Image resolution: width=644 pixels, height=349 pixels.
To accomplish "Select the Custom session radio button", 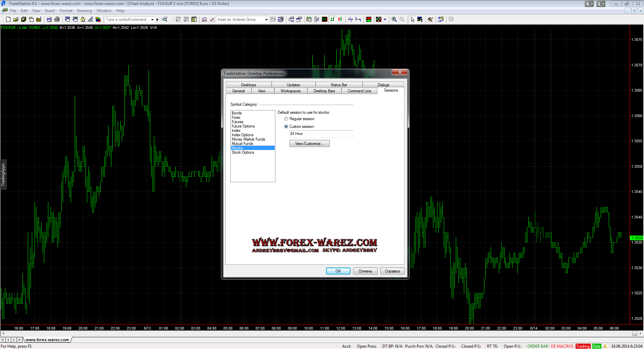I will point(286,127).
